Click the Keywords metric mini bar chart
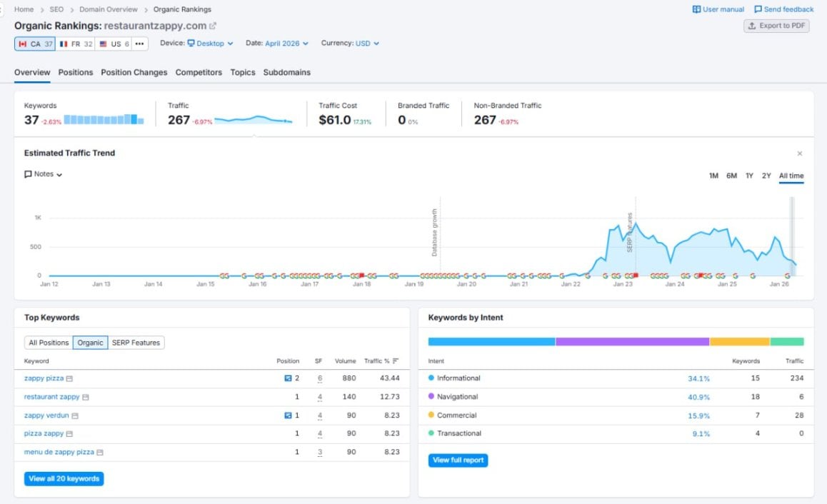Viewport: 827px width, 504px height. [x=104, y=120]
